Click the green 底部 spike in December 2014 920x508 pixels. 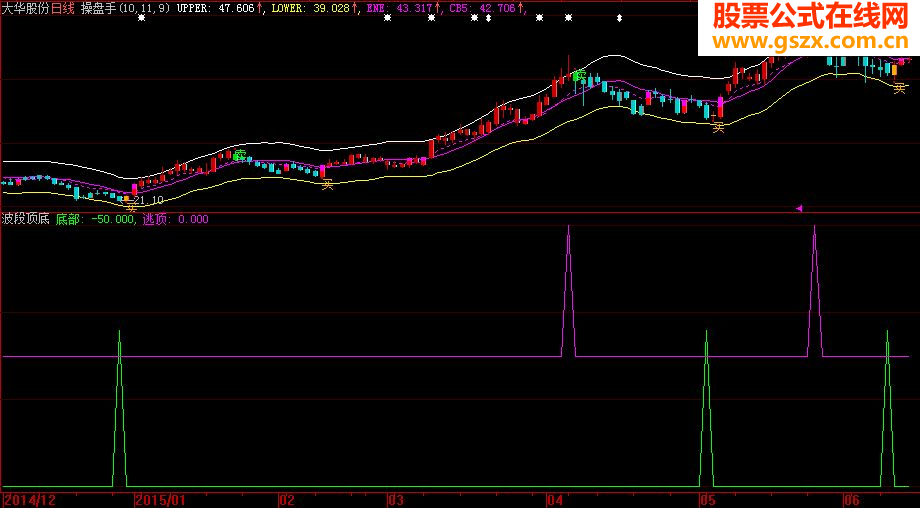119,408
